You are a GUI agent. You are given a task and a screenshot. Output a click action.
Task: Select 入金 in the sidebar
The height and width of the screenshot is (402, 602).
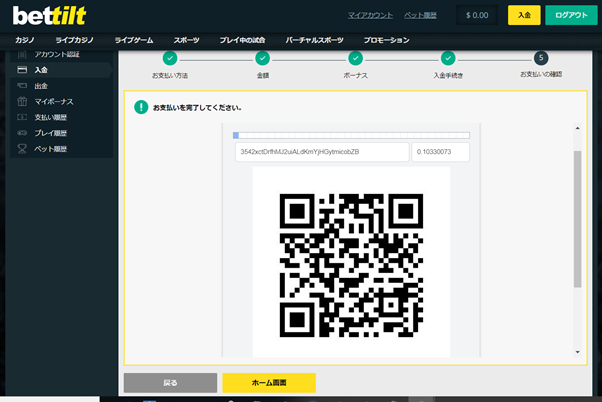[61, 70]
